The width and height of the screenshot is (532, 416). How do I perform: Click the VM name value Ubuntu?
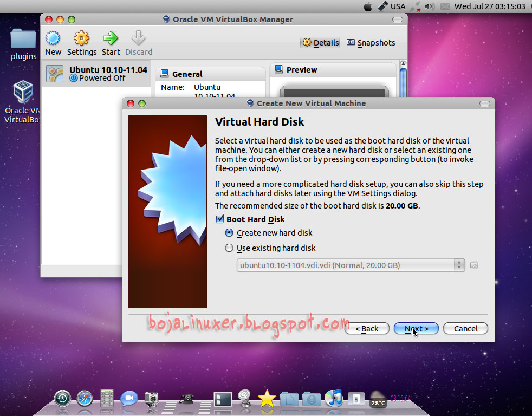click(207, 87)
